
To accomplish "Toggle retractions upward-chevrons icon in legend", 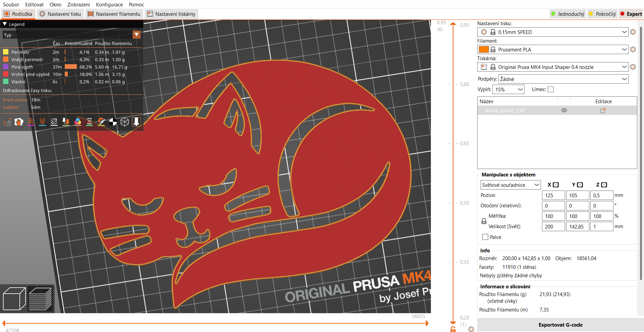I will point(31,122).
